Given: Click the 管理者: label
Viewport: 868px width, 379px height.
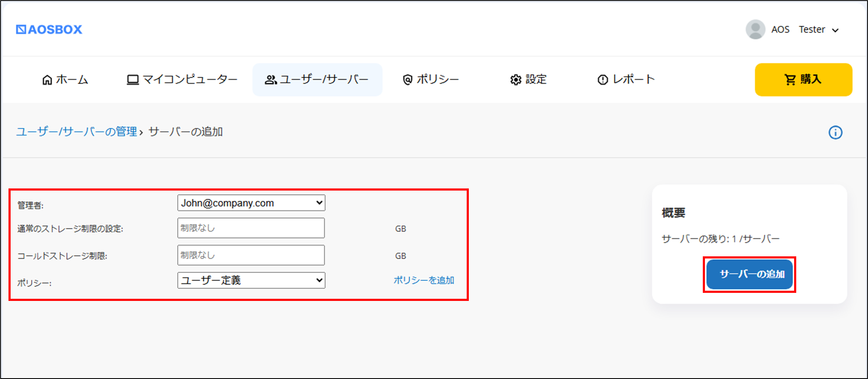Looking at the screenshot, I should (30, 205).
